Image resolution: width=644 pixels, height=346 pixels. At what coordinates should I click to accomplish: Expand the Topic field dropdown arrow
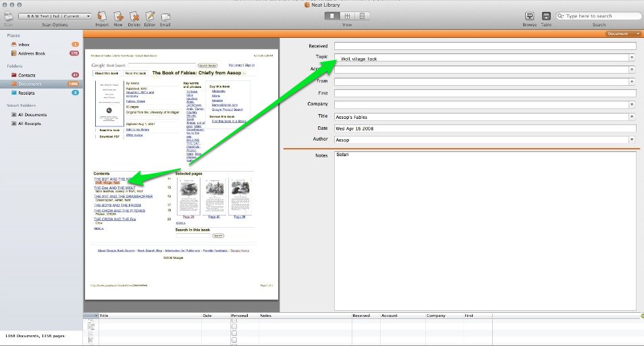tap(632, 58)
